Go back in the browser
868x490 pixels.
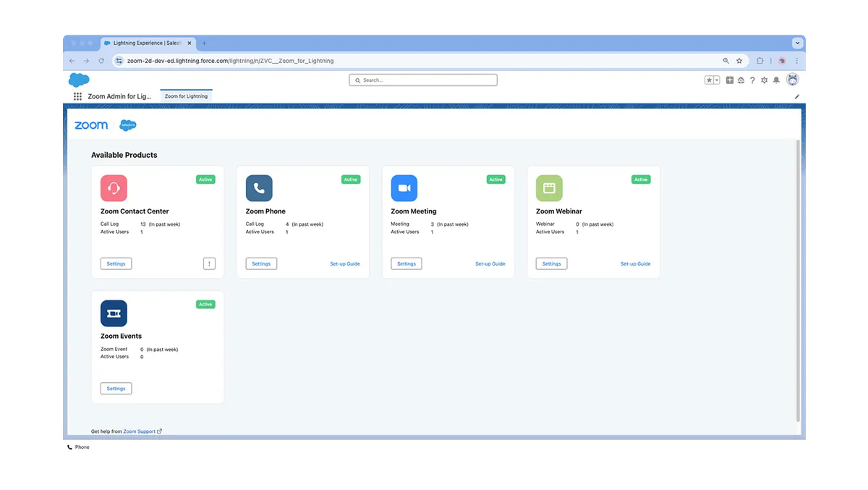tap(72, 61)
